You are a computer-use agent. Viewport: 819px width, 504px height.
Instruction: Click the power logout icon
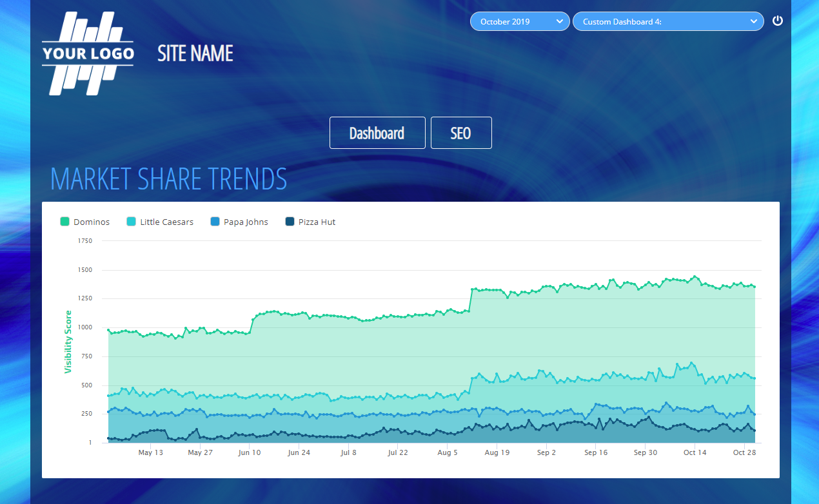pos(778,21)
